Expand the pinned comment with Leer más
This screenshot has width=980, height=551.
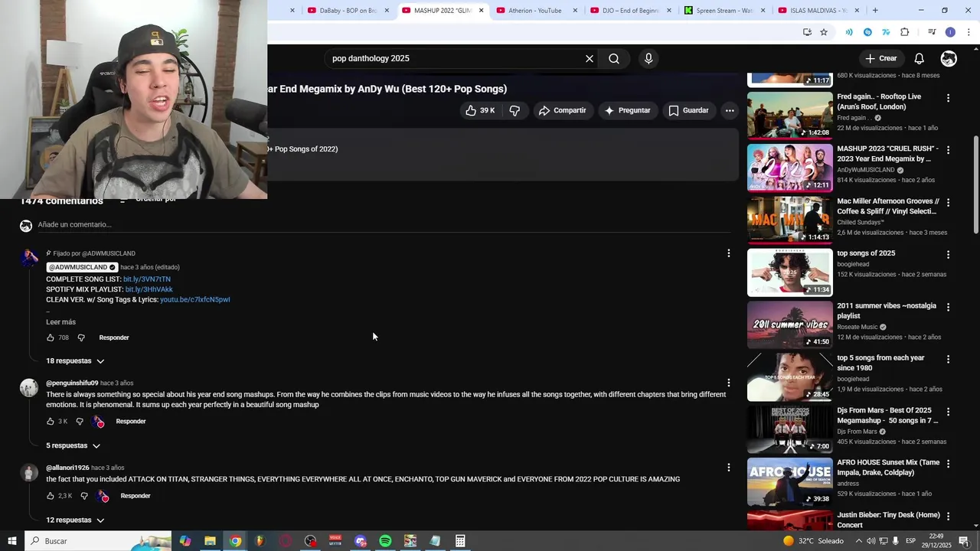pos(60,322)
